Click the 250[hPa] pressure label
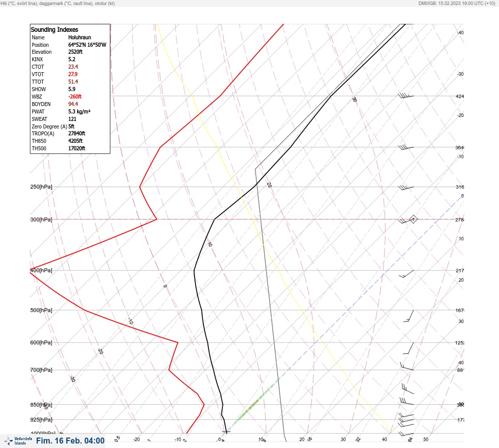This screenshot has width=499, height=448. [x=41, y=187]
